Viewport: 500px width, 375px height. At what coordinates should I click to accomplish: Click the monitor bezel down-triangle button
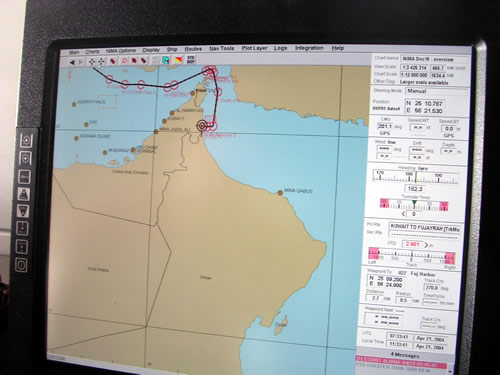(23, 211)
